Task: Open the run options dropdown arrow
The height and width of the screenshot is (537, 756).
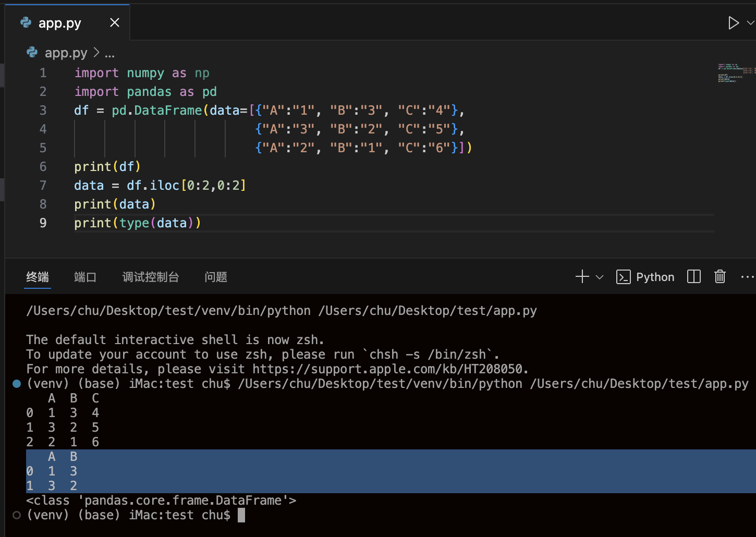Action: coord(750,23)
